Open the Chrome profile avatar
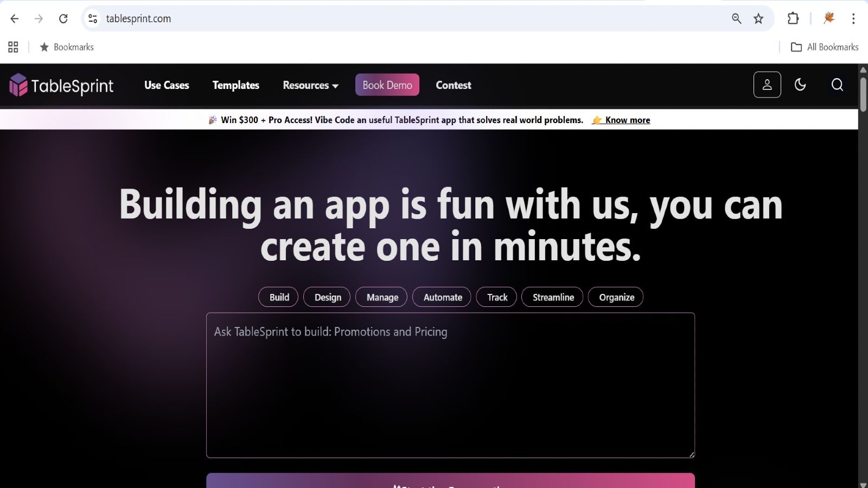Viewport: 868px width, 488px height. 828,18
